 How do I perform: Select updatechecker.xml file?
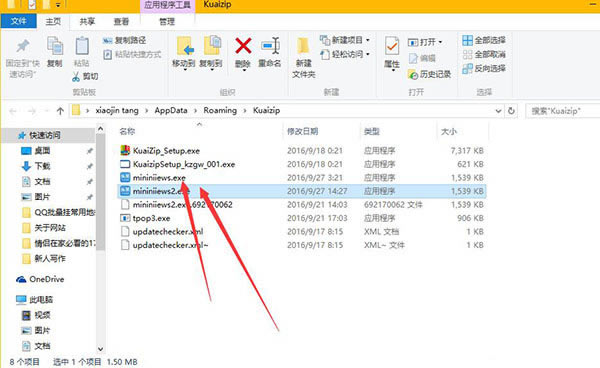coord(168,231)
